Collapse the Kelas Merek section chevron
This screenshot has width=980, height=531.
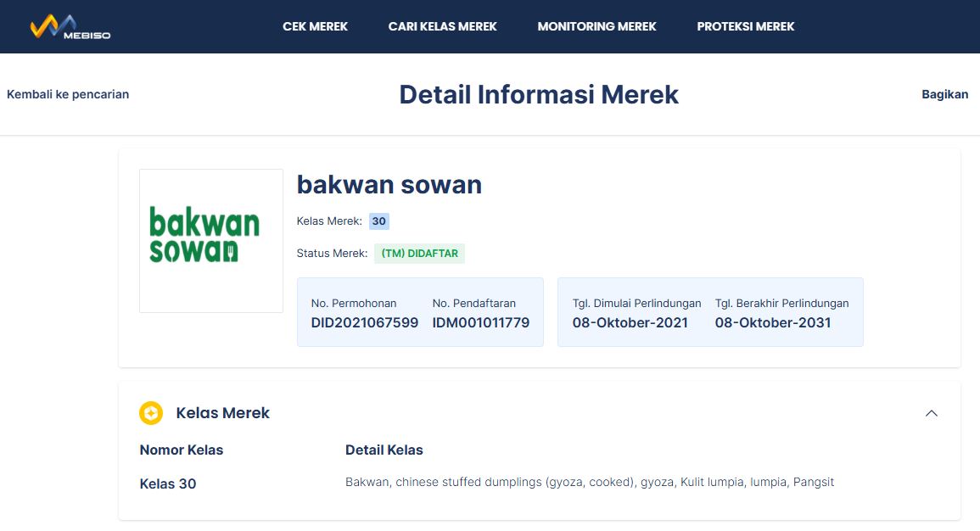tap(932, 413)
